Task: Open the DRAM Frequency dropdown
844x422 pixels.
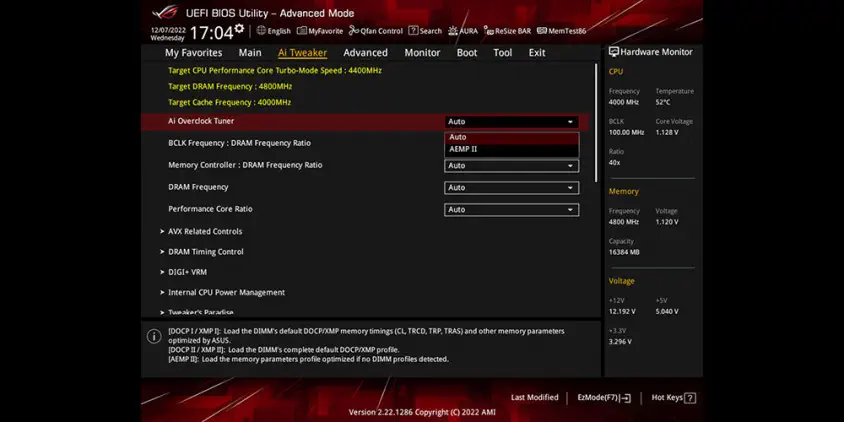Action: [511, 187]
